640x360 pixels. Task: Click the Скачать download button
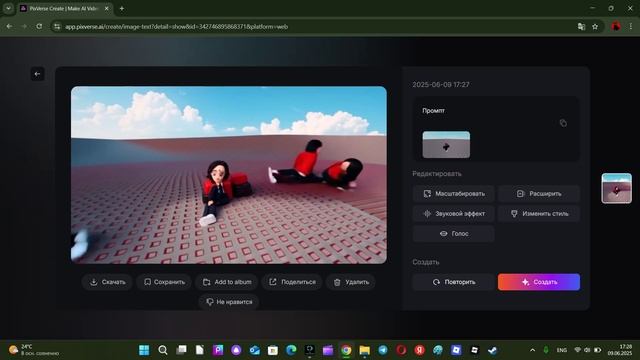[x=107, y=282]
